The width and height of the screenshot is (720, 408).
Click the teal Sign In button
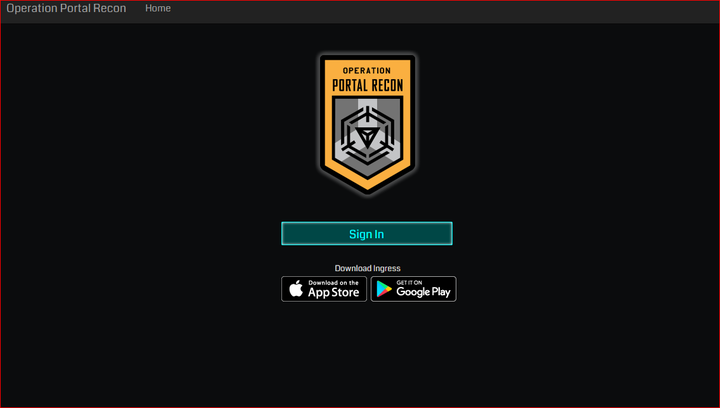[366, 234]
